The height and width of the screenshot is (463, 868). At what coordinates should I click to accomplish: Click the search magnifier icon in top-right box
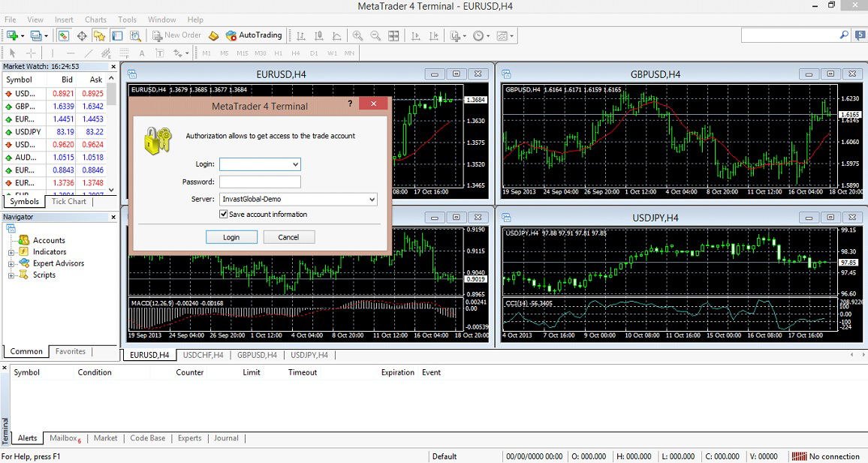[x=844, y=35]
